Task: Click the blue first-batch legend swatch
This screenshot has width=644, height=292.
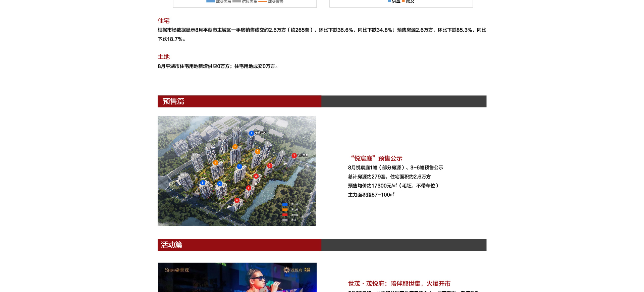Action: pos(285,204)
